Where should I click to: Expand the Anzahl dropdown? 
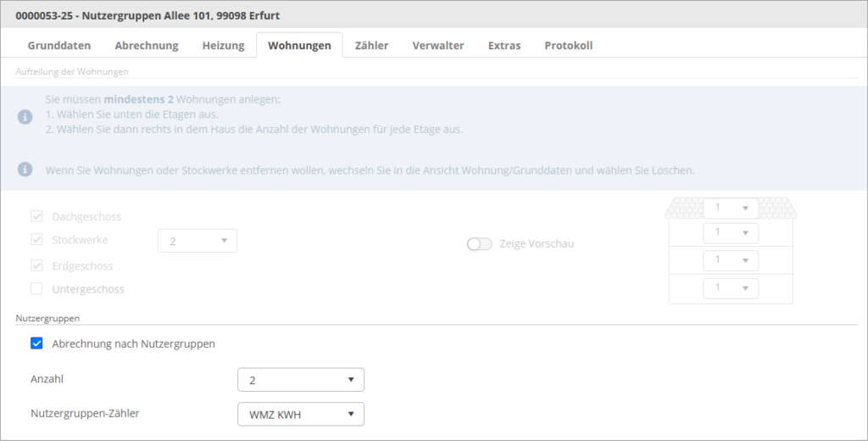(301, 380)
